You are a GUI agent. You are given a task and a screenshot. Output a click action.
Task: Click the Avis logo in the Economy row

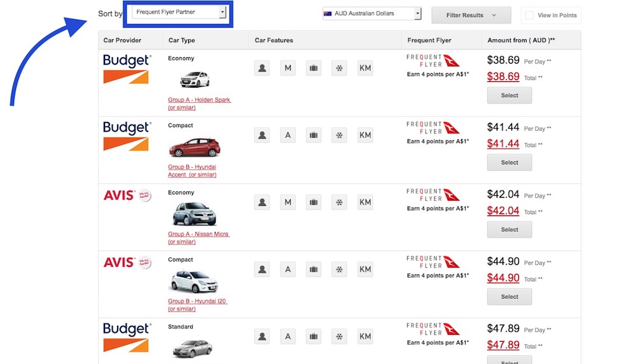click(x=127, y=196)
